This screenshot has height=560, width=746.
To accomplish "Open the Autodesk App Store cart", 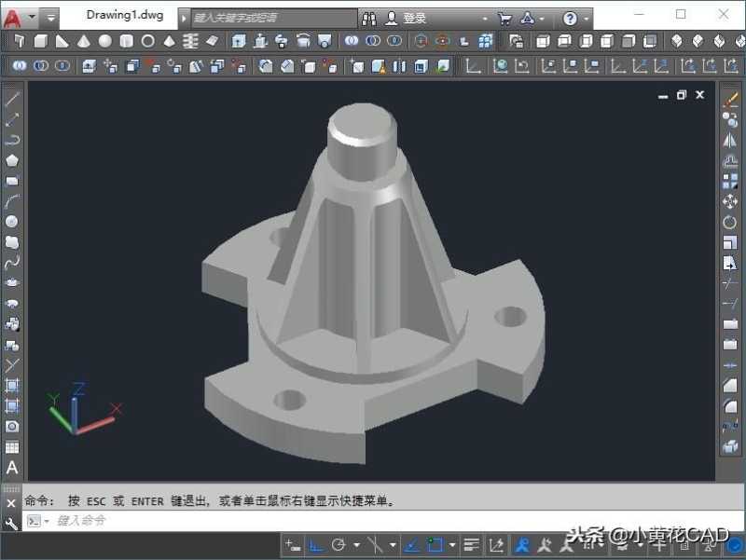I will click(x=504, y=18).
